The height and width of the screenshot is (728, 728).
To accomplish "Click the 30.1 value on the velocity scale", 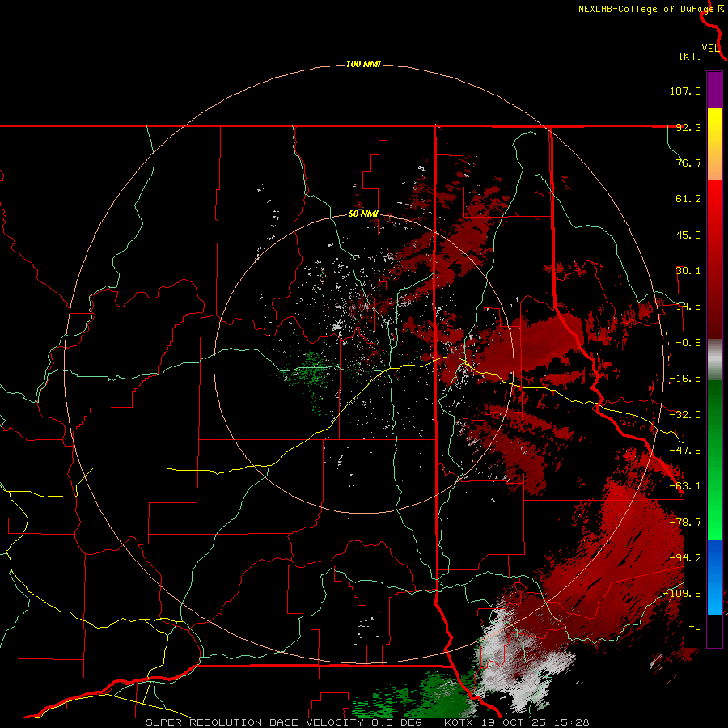I will click(688, 271).
